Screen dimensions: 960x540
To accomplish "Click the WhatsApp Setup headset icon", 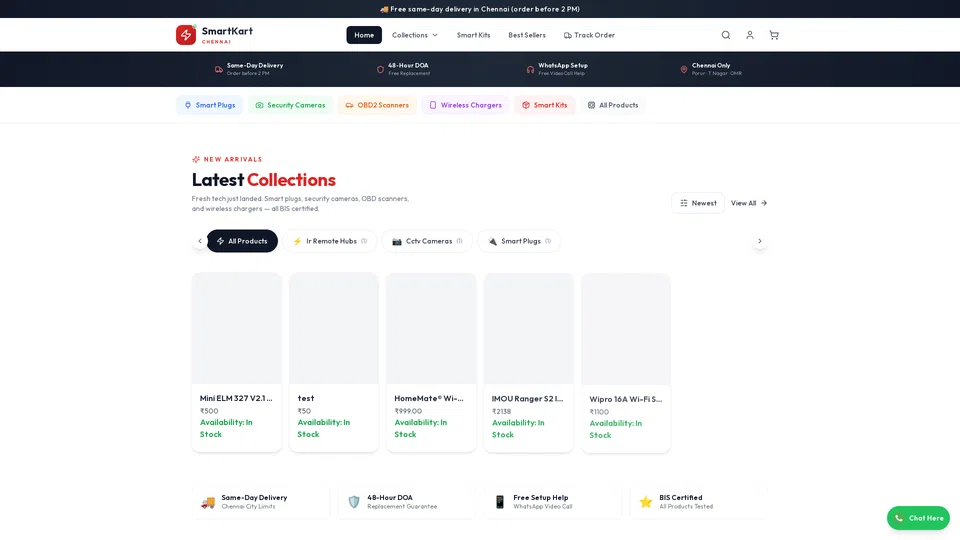I will pos(530,69).
